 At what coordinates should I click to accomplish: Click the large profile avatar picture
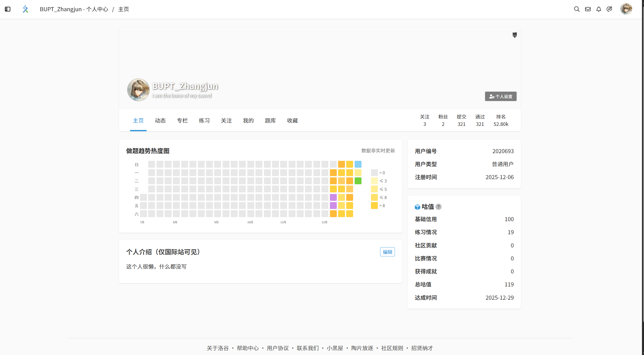pyautogui.click(x=138, y=90)
